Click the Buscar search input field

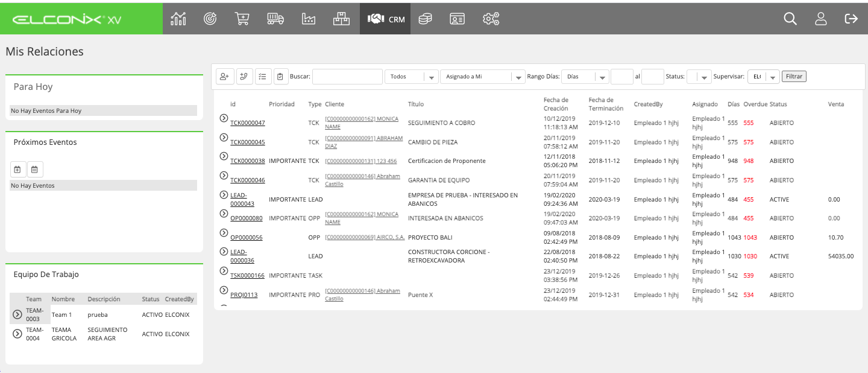[347, 77]
